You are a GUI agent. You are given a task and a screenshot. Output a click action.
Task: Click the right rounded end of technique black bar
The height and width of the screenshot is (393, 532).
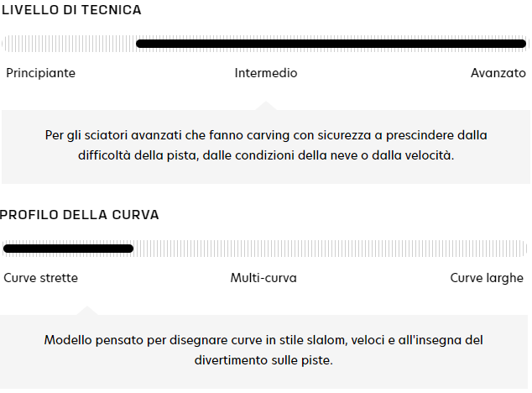point(522,44)
